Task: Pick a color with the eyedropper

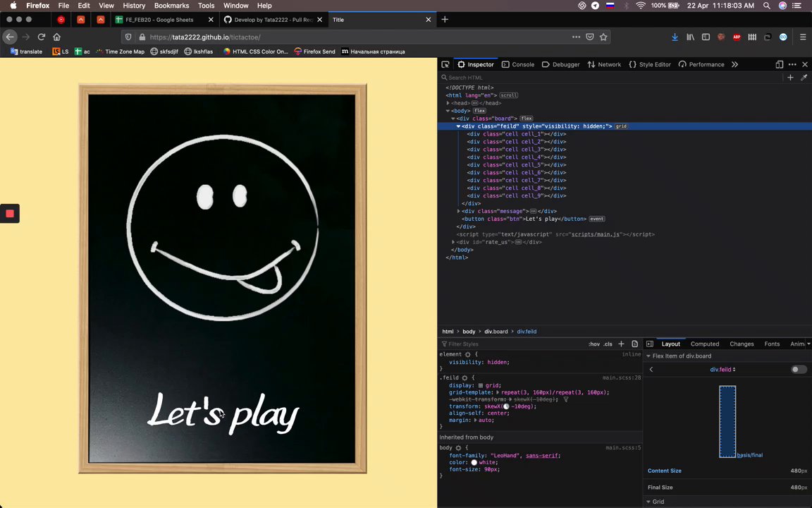Action: pyautogui.click(x=804, y=78)
